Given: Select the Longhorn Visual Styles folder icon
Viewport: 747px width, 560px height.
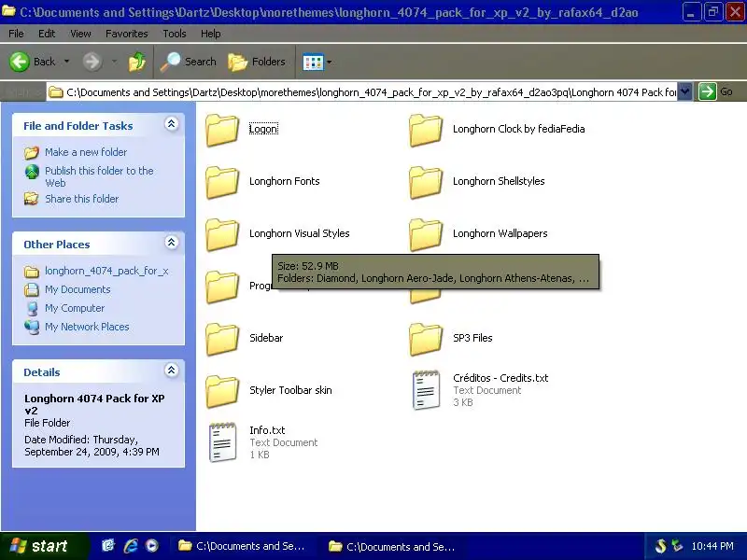Looking at the screenshot, I should click(222, 234).
